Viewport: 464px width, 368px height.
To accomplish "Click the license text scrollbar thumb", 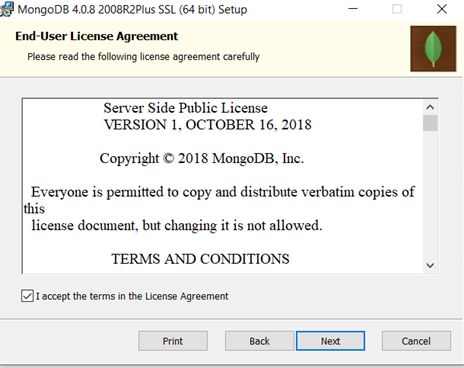I will tap(430, 123).
